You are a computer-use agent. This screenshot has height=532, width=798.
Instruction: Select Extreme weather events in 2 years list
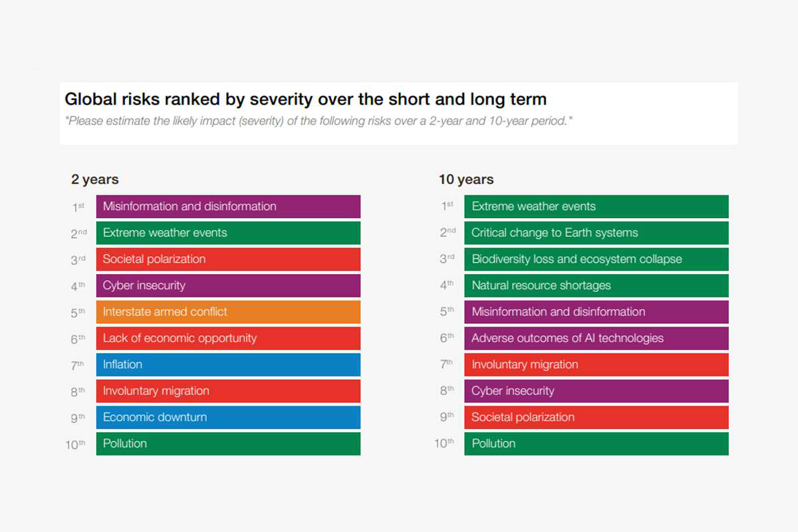tap(228, 233)
